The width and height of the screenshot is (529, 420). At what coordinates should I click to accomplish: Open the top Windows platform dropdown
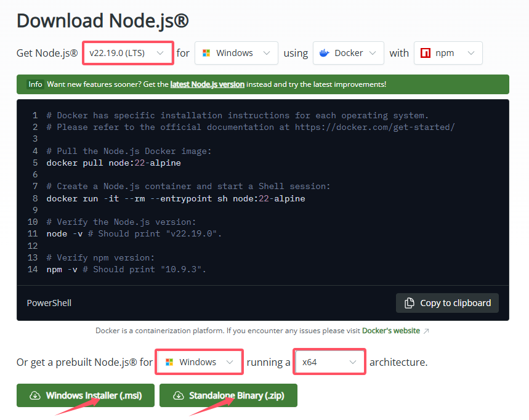click(236, 53)
